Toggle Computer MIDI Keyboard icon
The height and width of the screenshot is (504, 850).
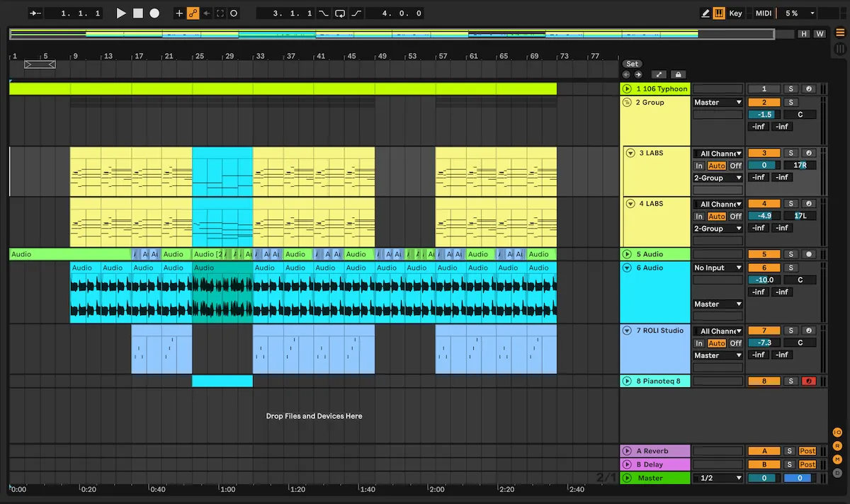click(x=719, y=13)
